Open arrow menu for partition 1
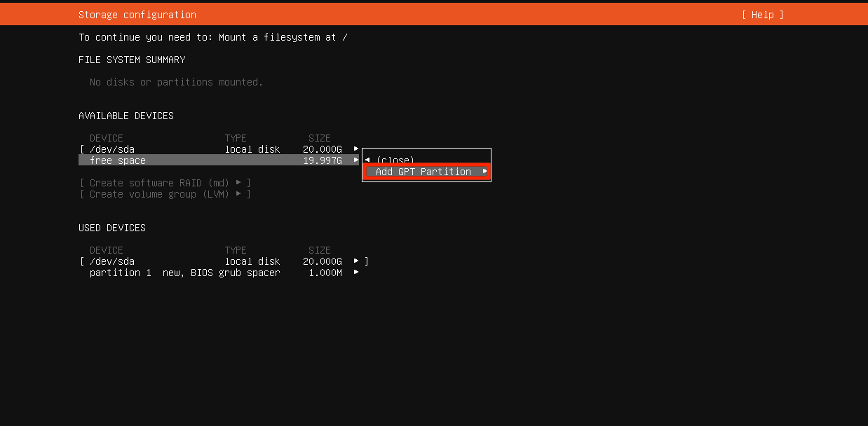Screen dimensions: 868x426 coord(356,273)
